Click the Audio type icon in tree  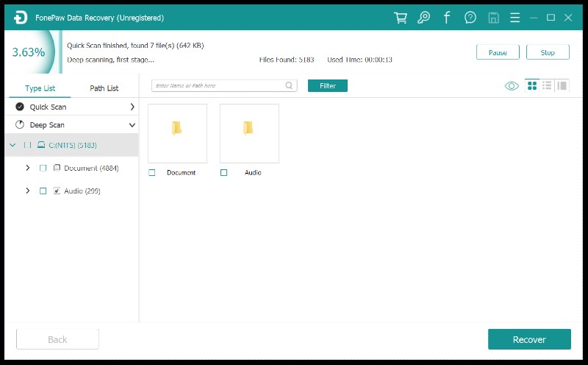point(57,191)
